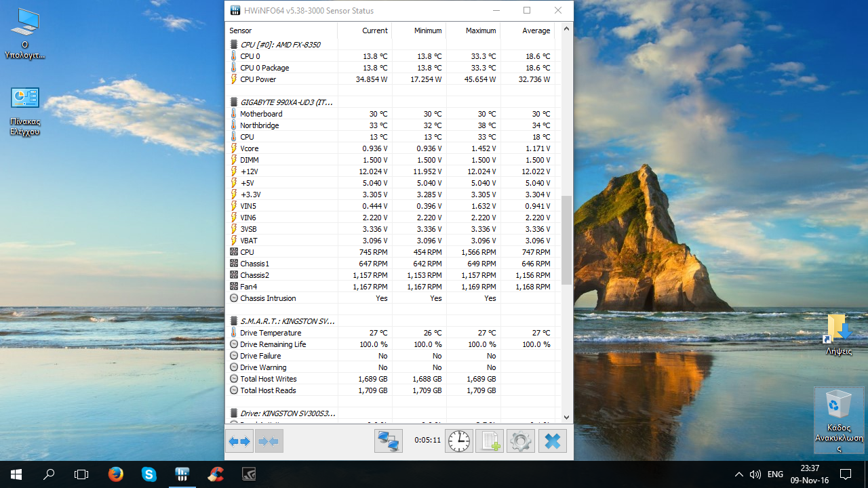The image size is (868, 488).
Task: Click the Minimum column header
Action: 418,30
